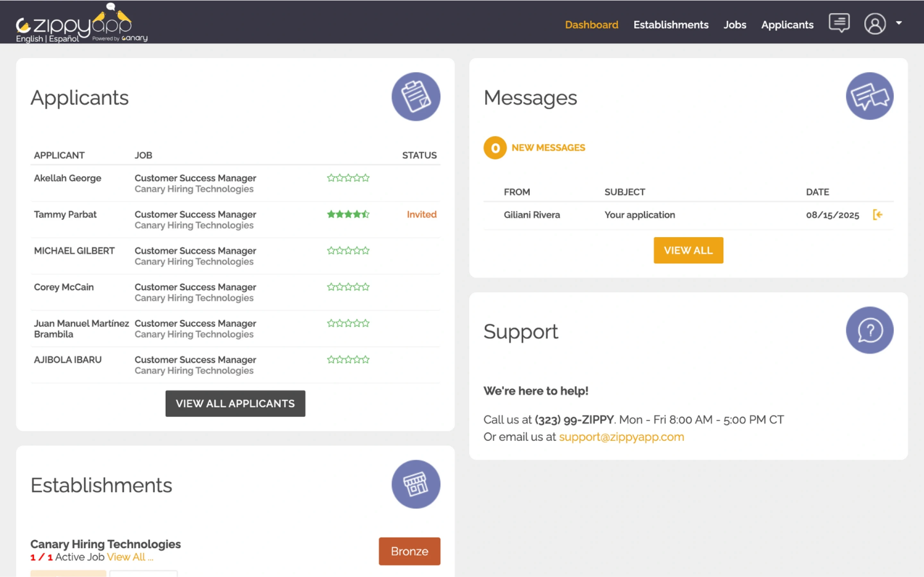Click the Establishments storefront circle icon
Viewport: 924px width, 577px height.
[x=415, y=484]
